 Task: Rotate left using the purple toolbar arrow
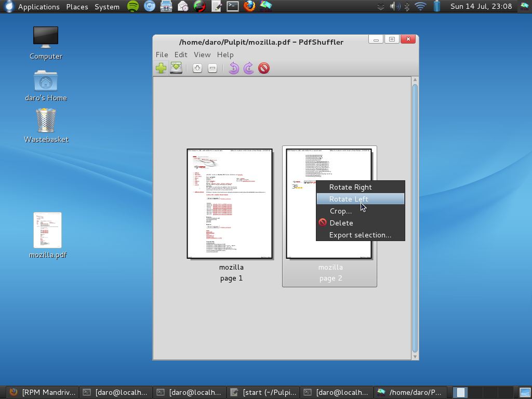(234, 68)
